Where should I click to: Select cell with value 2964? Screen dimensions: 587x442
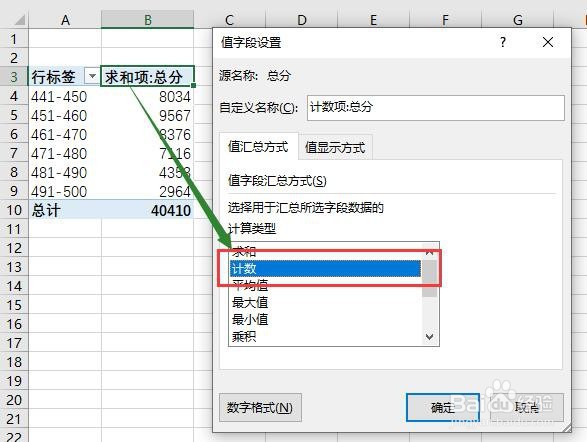pos(147,192)
